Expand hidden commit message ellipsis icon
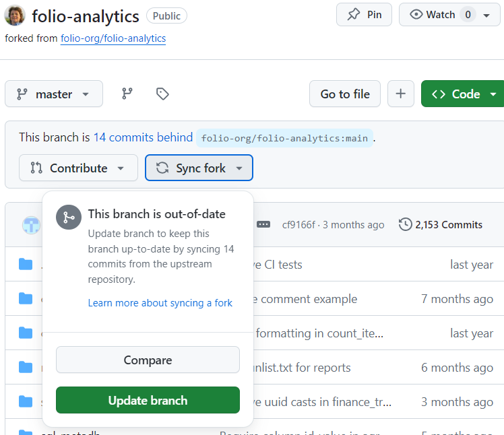Viewport: 504px width, 435px height. point(263,224)
